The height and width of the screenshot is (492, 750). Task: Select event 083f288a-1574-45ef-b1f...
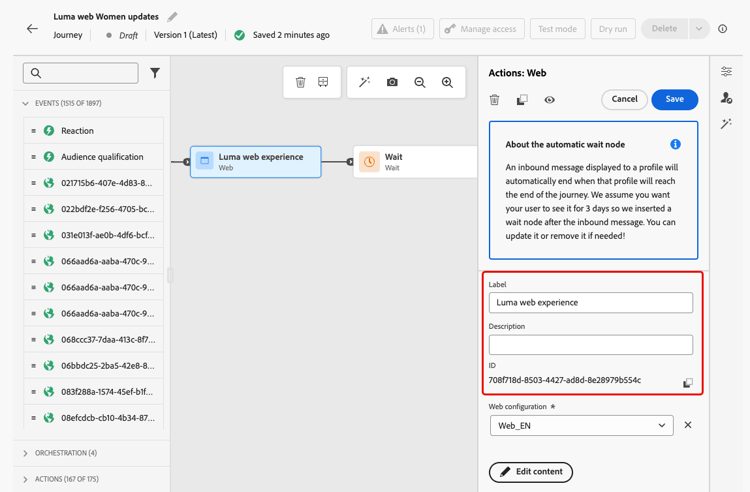94,392
